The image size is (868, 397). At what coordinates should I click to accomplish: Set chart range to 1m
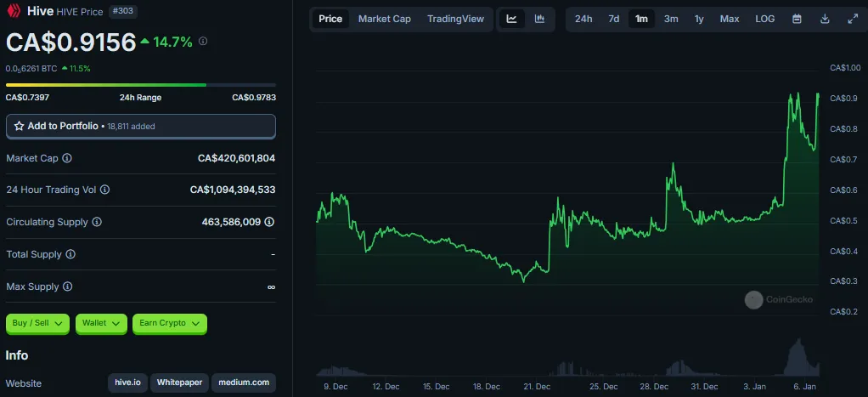point(641,19)
